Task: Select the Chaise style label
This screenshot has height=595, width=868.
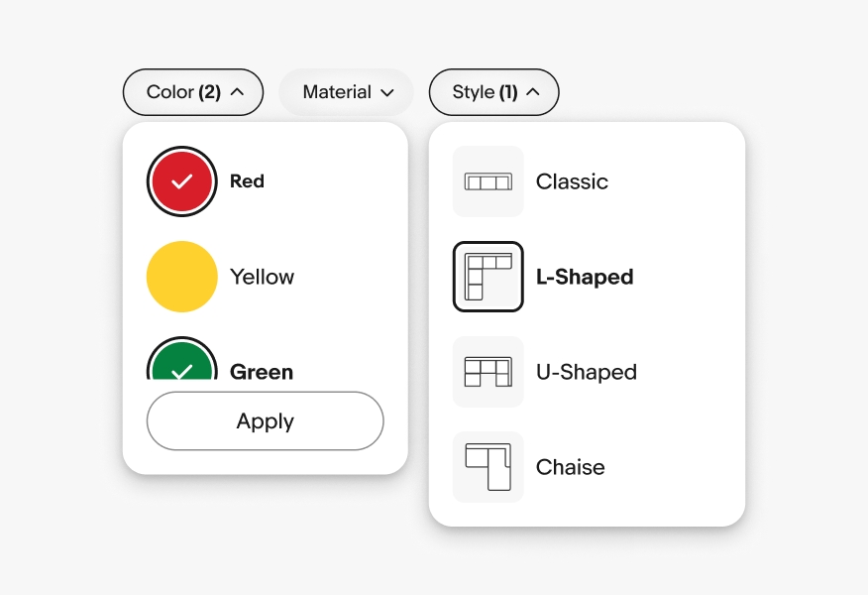Action: 570,467
